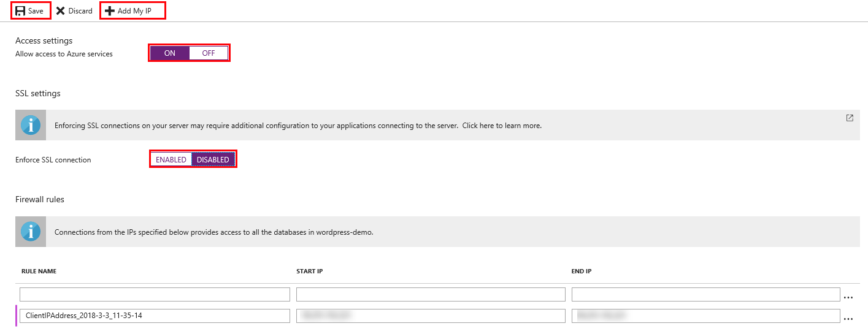Click the RULE NAME column header
The image size is (868, 334).
pos(39,271)
